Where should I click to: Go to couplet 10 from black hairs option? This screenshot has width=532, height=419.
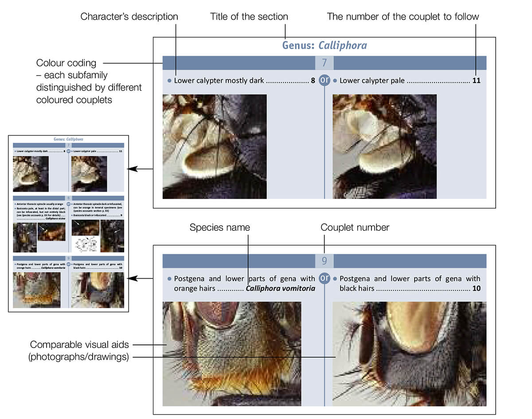(476, 289)
